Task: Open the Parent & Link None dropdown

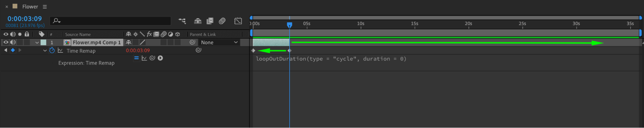Action: pyautogui.click(x=219, y=42)
